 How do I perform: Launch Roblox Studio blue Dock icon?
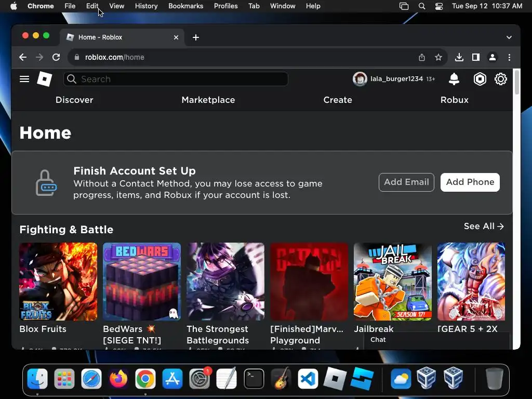click(x=362, y=379)
